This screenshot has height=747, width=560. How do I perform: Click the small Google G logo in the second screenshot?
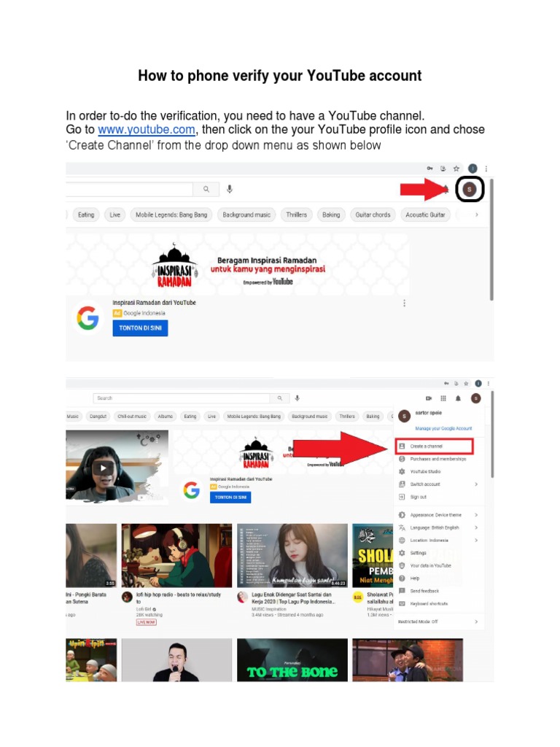coord(192,489)
